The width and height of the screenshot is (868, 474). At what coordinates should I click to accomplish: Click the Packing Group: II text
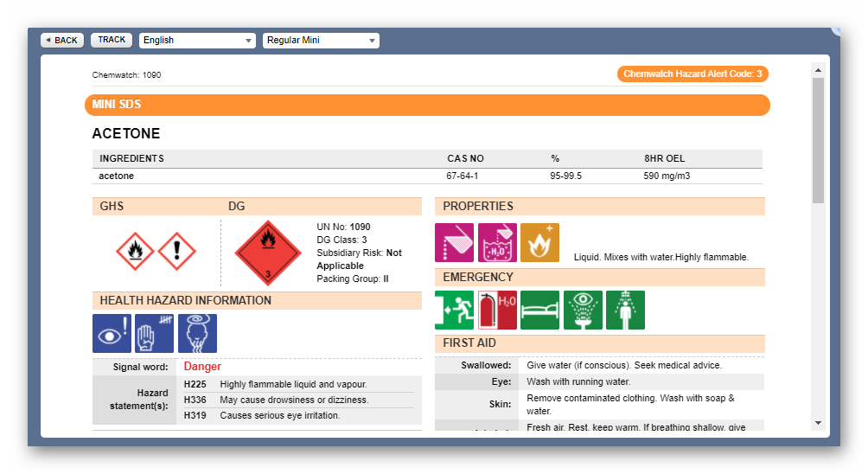click(x=353, y=279)
